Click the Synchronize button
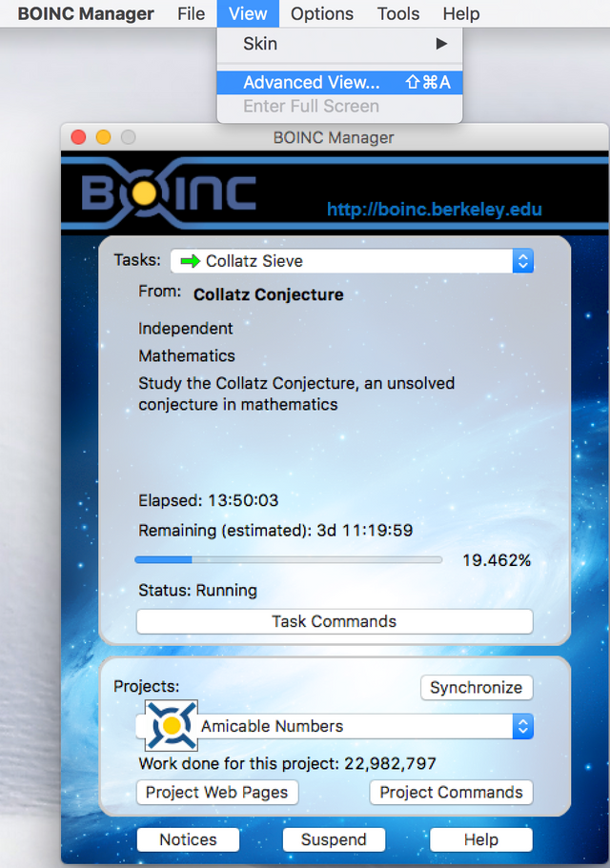Viewport: 610px width, 868px height. click(476, 688)
